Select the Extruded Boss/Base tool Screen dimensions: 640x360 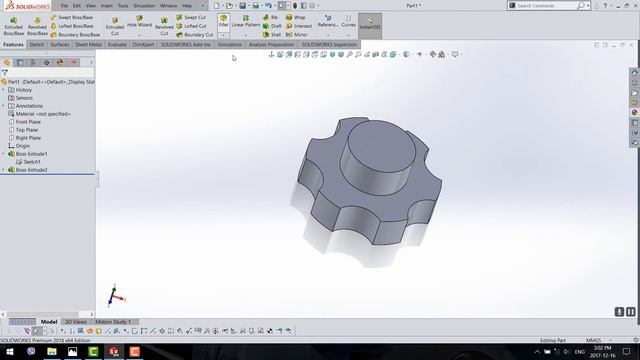[13, 26]
